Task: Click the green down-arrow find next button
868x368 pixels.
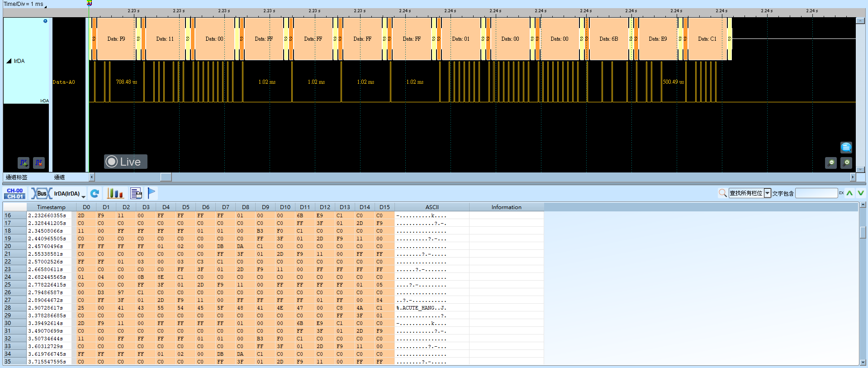Action: [x=861, y=193]
